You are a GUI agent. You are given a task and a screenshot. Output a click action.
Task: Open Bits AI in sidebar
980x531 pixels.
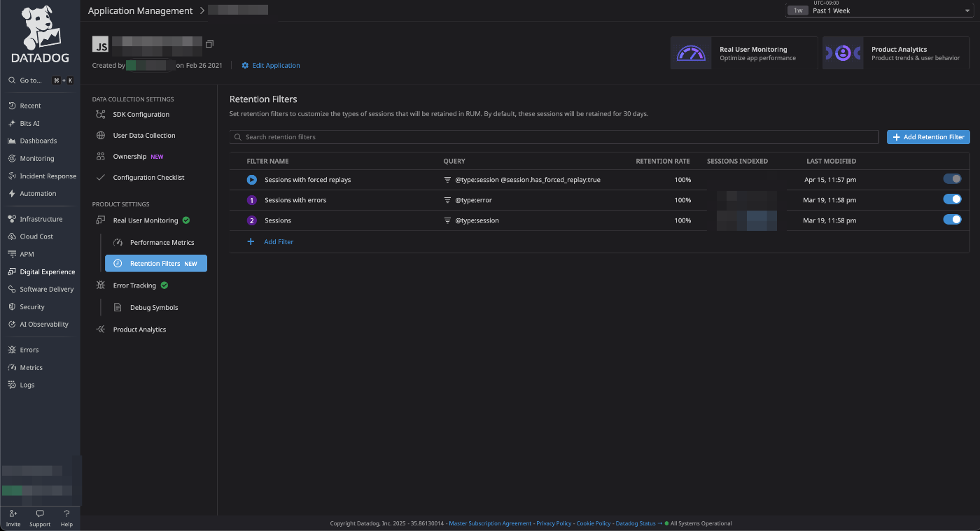(x=29, y=123)
